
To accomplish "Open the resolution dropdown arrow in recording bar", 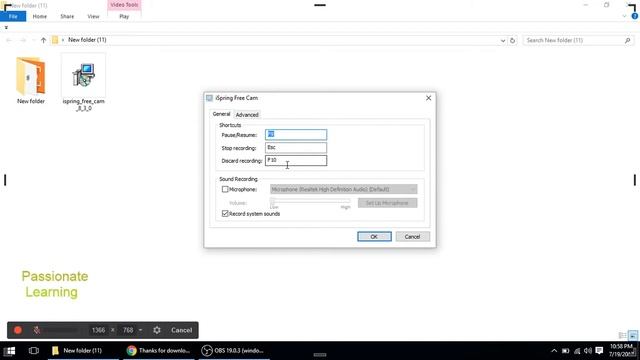I will pos(140,330).
